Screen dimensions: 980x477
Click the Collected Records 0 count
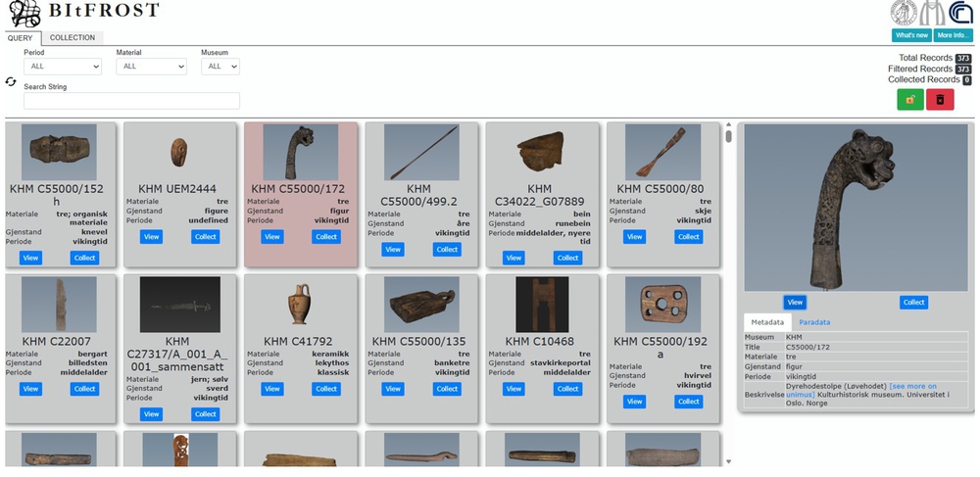[x=967, y=80]
